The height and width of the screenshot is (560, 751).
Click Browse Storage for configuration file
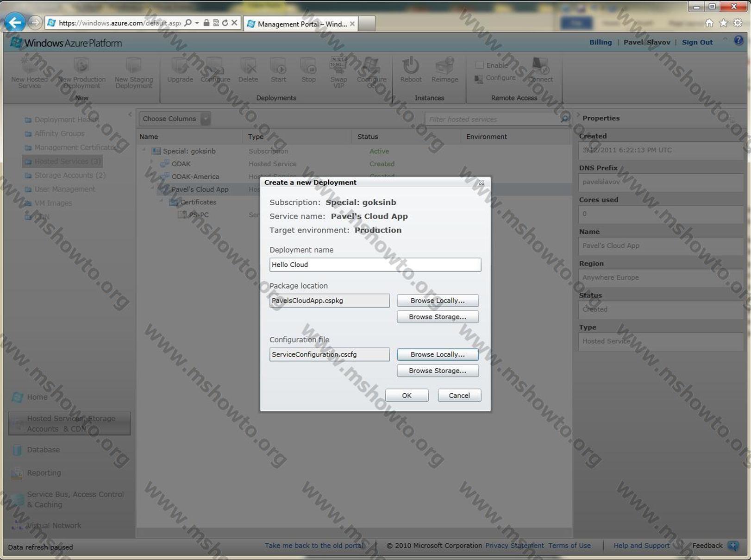pos(438,371)
